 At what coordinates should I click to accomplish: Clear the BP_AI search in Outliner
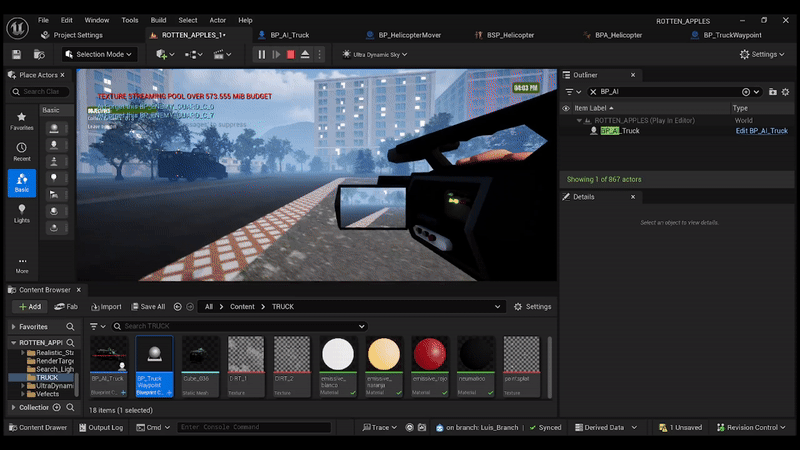(593, 92)
